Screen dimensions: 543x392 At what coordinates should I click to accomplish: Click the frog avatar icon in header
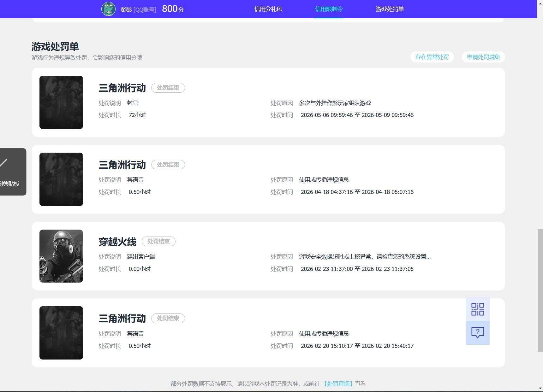tap(108, 9)
